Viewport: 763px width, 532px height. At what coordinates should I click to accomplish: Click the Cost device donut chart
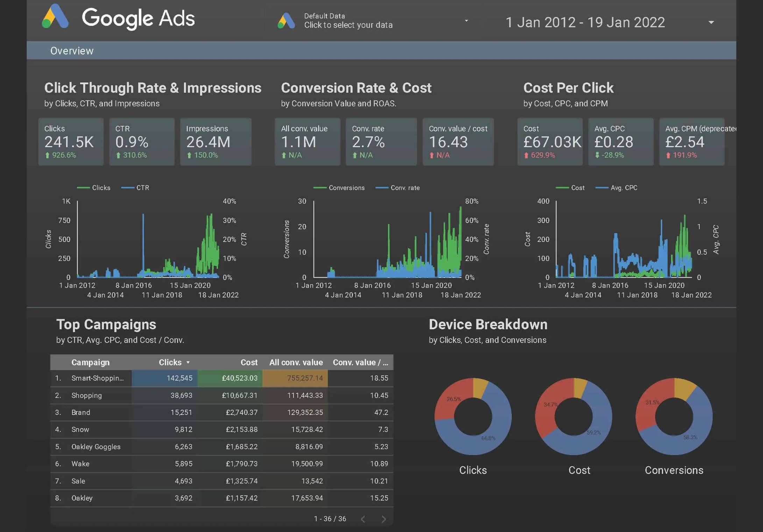point(574,416)
